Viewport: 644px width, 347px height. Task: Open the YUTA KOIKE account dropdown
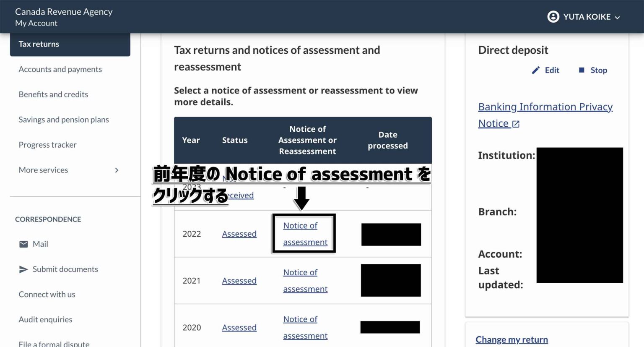[617, 18]
